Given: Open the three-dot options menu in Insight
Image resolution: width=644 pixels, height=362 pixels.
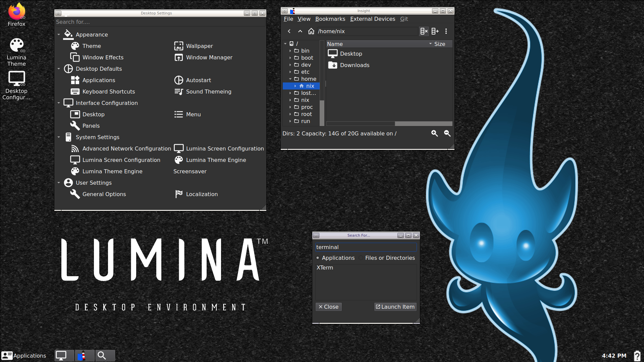Looking at the screenshot, I should [446, 31].
